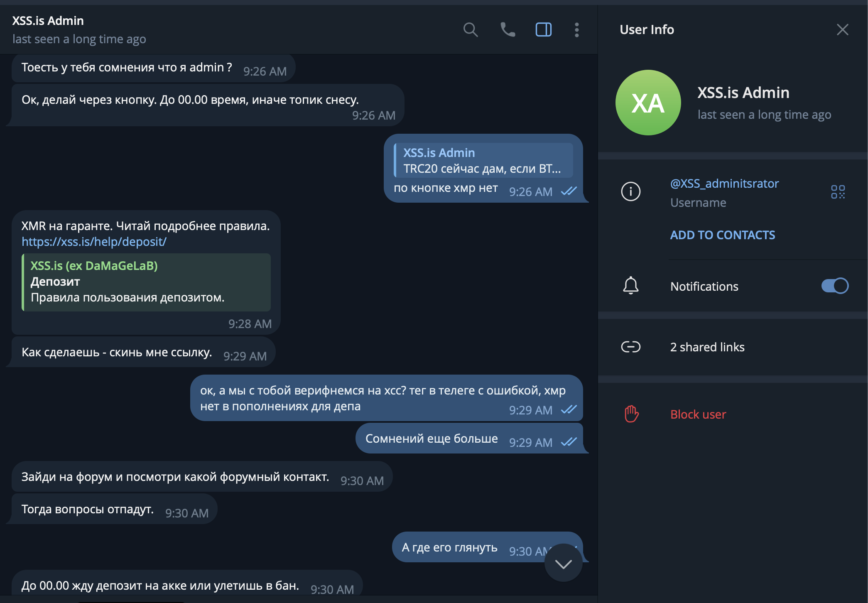
Task: Click the info icon beside username
Action: (x=630, y=191)
